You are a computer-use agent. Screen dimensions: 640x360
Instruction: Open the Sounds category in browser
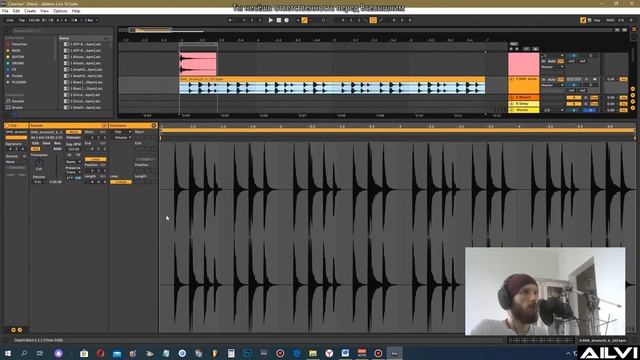coord(17,101)
